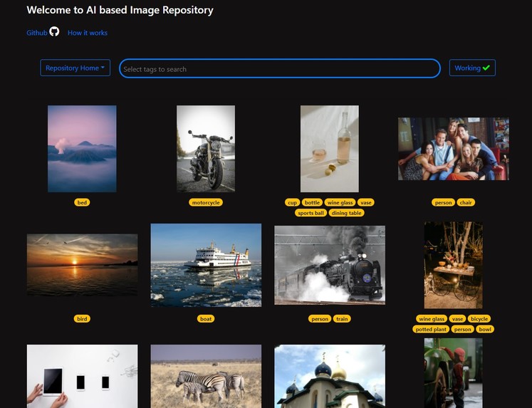Select the person tag under train photo

coord(320,319)
